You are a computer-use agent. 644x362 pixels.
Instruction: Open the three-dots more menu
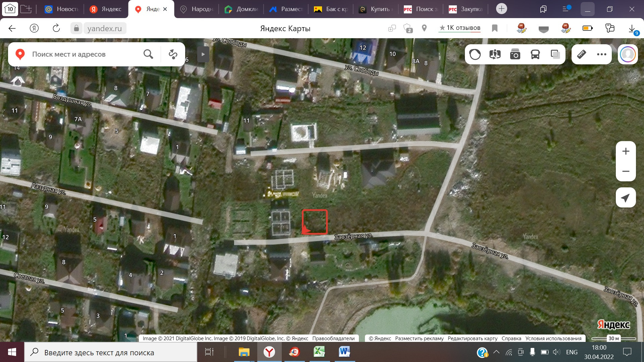point(601,54)
